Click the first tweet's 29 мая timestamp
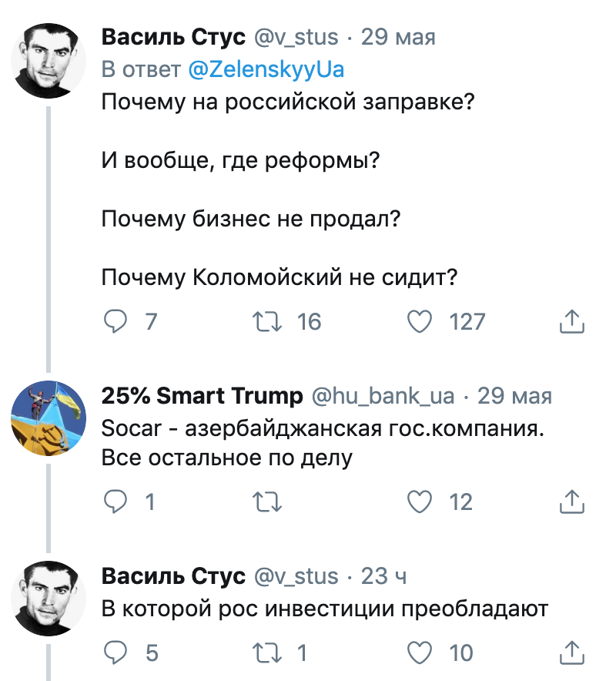616x681 pixels. tap(398, 37)
